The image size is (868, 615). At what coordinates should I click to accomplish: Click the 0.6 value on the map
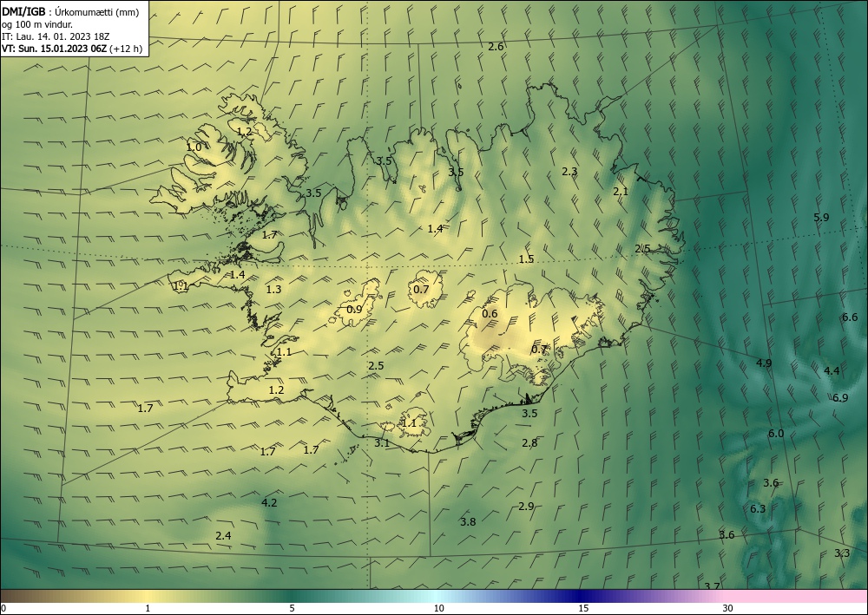click(x=490, y=314)
